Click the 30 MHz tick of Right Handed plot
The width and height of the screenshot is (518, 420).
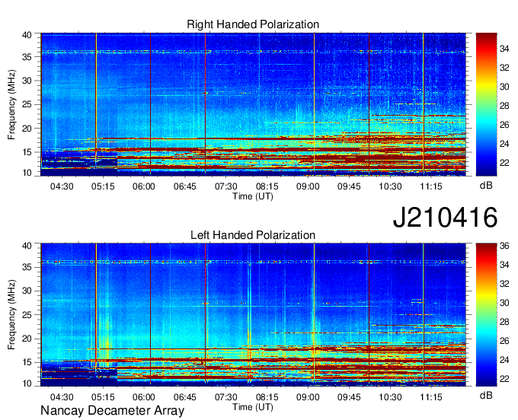coord(27,81)
